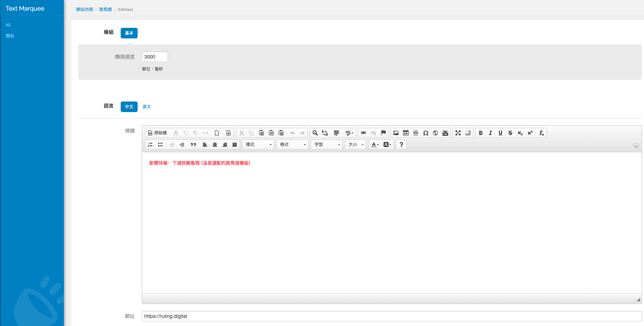Expand the 大小 font size dropdown

356,144
